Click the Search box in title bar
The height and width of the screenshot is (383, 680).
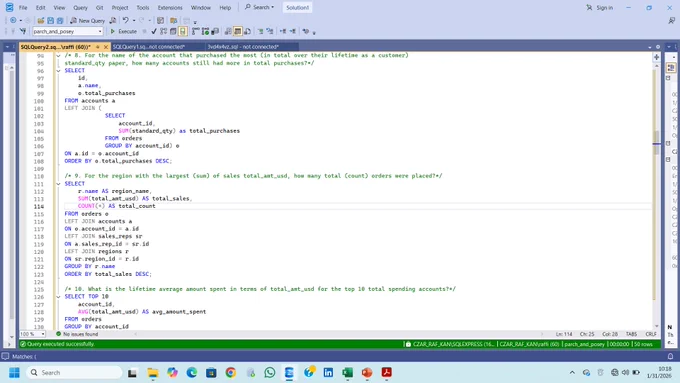(x=259, y=7)
